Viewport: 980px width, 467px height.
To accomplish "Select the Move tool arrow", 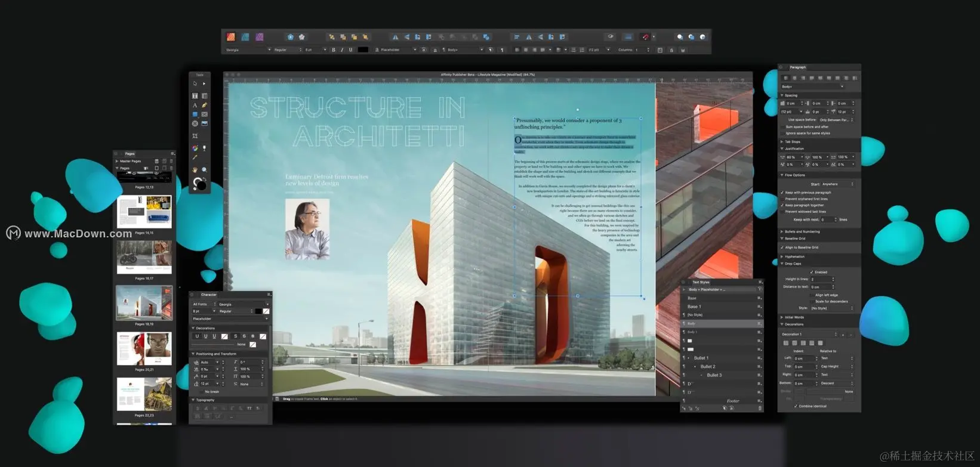I will coord(195,83).
